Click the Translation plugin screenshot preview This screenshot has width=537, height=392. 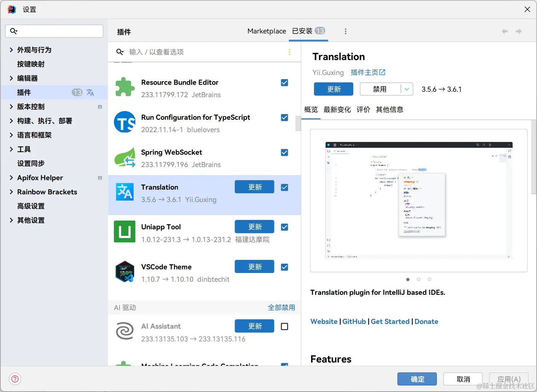point(419,201)
